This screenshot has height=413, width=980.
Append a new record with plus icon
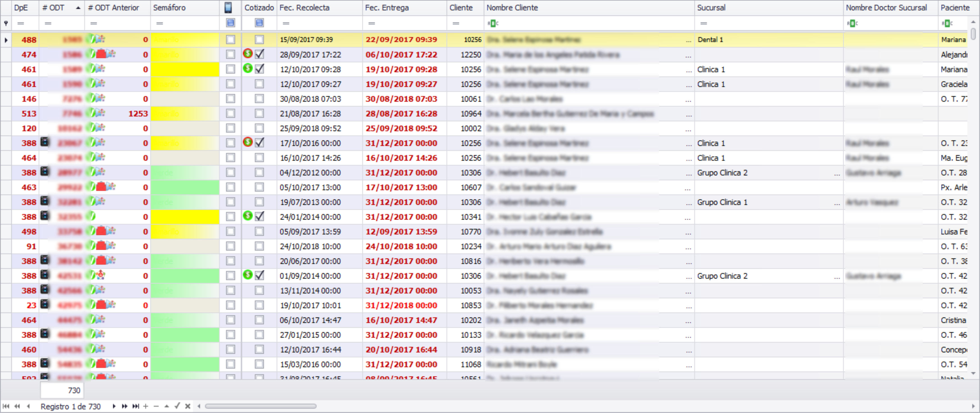point(146,406)
